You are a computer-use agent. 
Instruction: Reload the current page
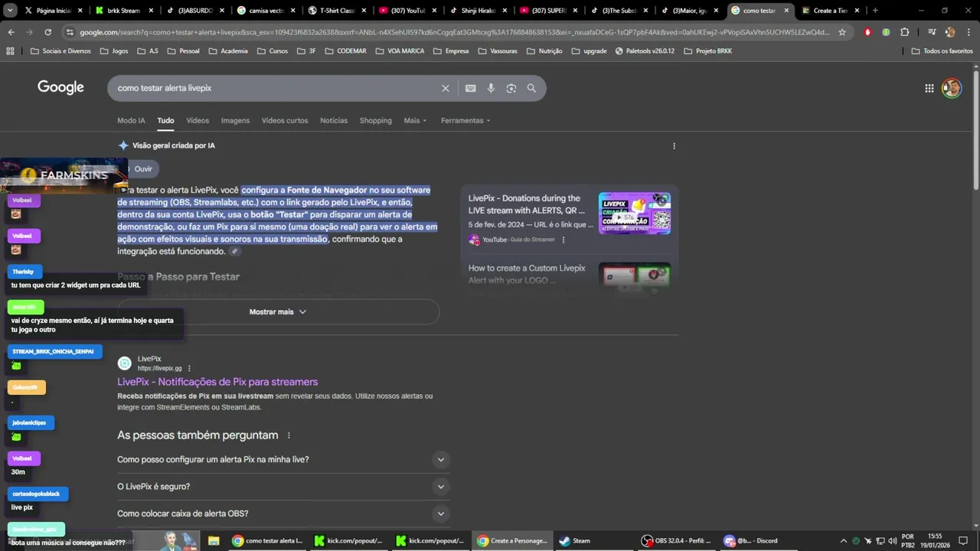pyautogui.click(x=47, y=32)
